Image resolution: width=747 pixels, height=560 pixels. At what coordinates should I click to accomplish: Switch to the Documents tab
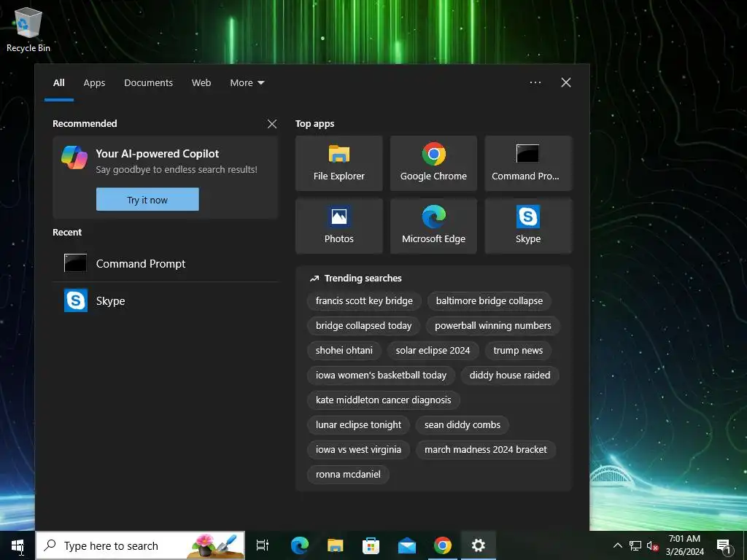click(149, 83)
